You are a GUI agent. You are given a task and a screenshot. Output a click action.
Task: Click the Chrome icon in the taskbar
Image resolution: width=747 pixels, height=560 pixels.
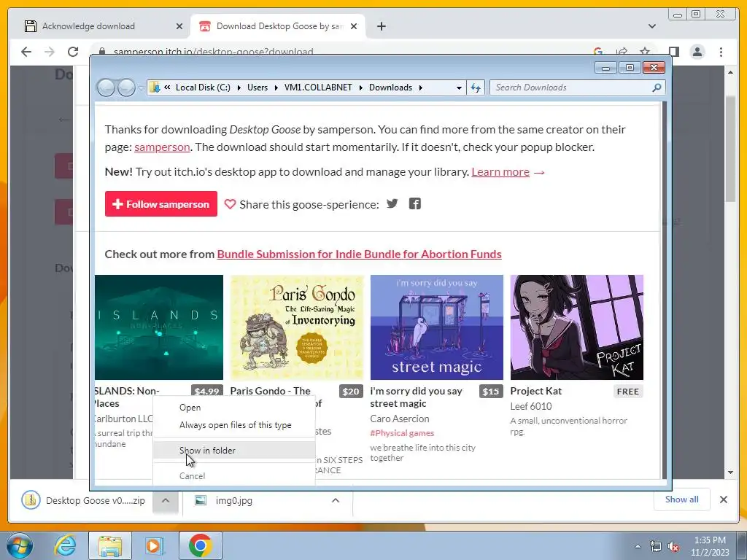(x=200, y=545)
